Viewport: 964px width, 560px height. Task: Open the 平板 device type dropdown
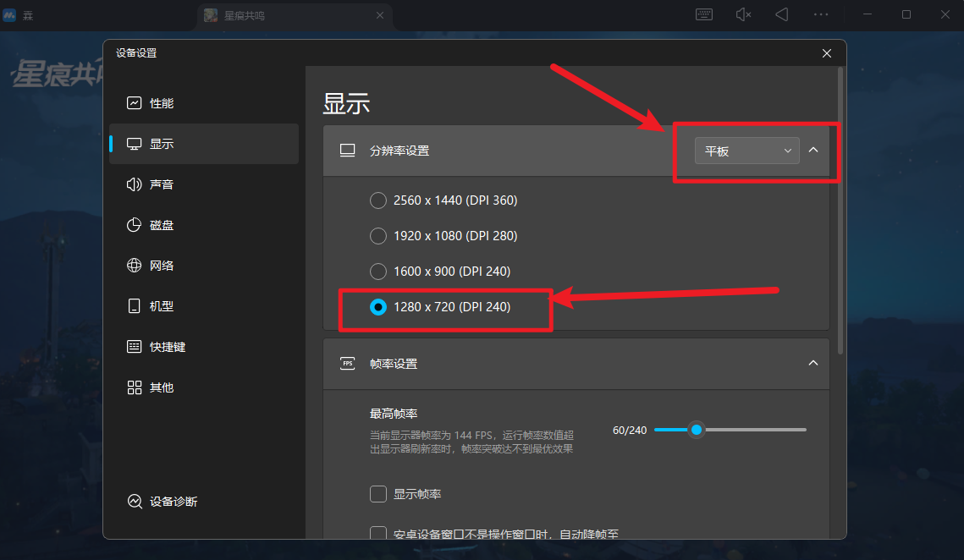(x=746, y=151)
